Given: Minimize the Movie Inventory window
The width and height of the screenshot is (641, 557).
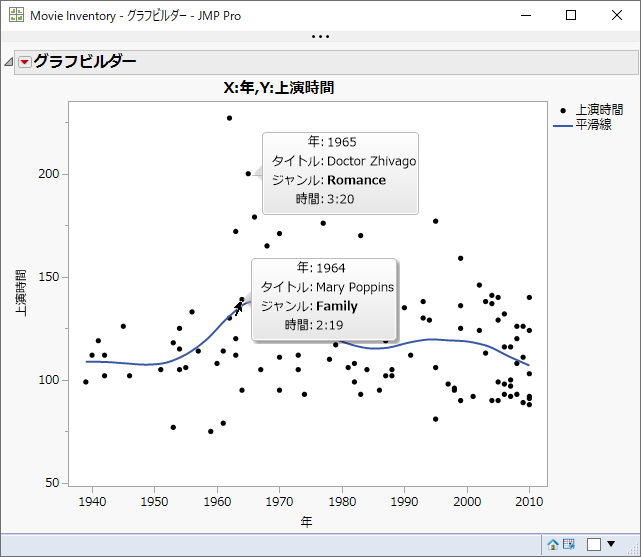Looking at the screenshot, I should pos(526,15).
